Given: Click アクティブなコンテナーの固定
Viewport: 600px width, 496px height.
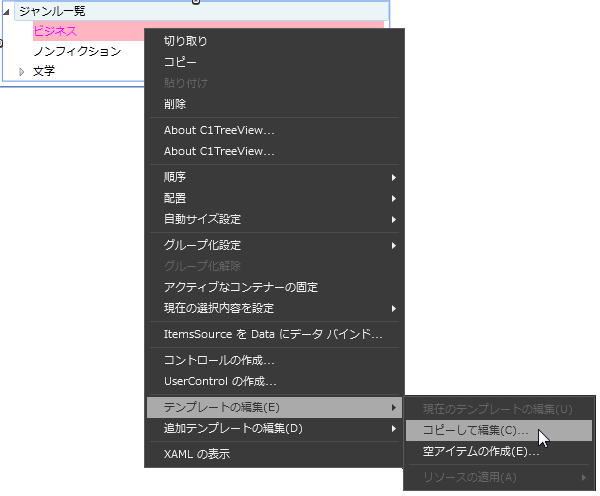Looking at the screenshot, I should pyautogui.click(x=241, y=287).
